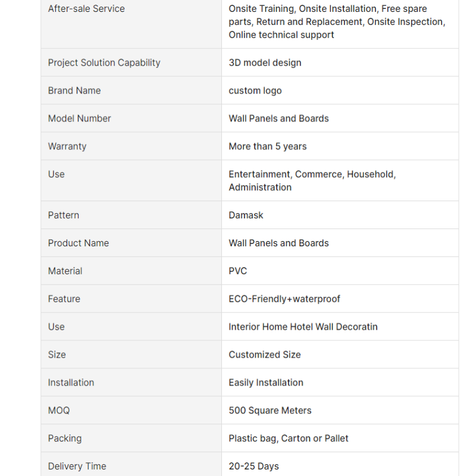Viewport: 476px width, 476px height.
Task: Select the Plastic bag, Carton or Pallet text
Action: click(x=289, y=439)
